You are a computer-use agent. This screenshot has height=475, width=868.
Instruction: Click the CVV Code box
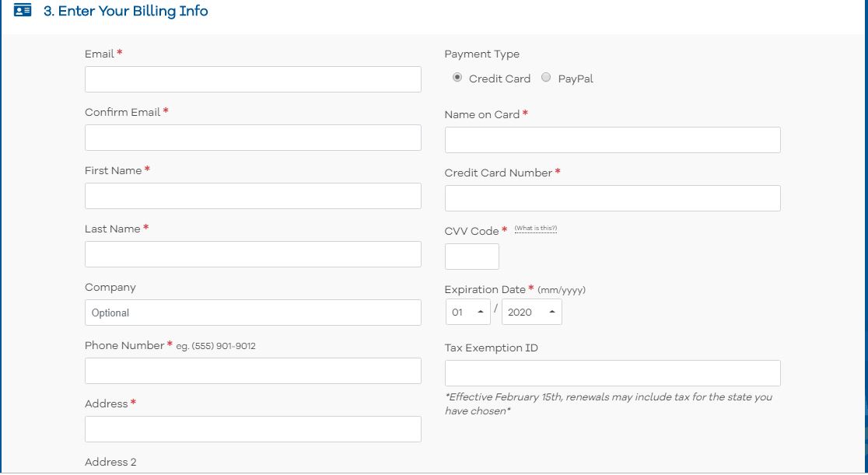pos(471,257)
